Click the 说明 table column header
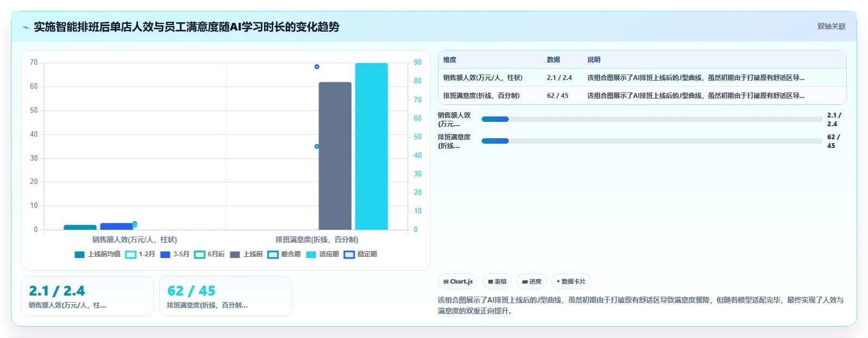 (x=594, y=60)
